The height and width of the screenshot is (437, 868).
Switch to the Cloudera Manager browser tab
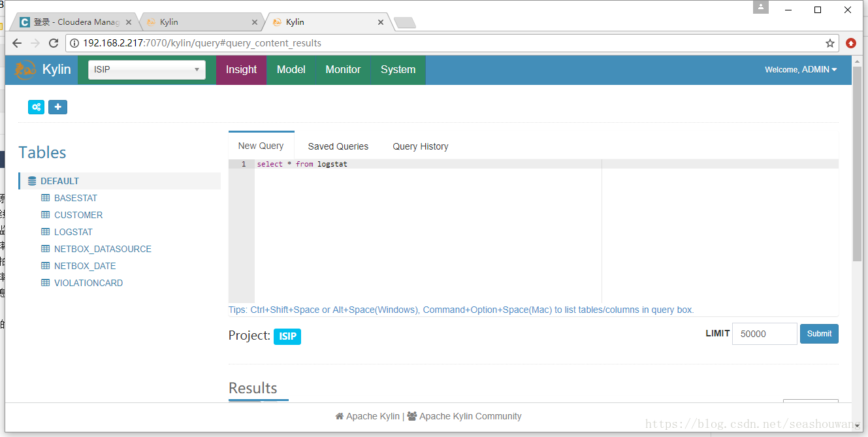76,22
